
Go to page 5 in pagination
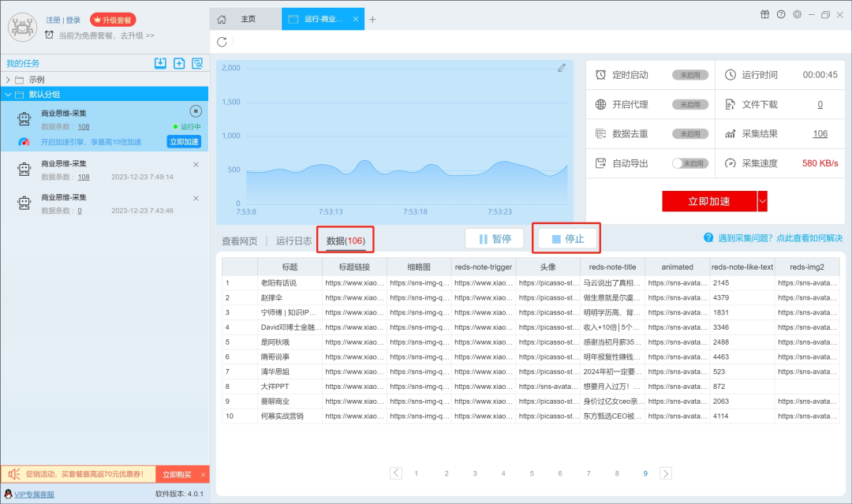[x=532, y=473]
